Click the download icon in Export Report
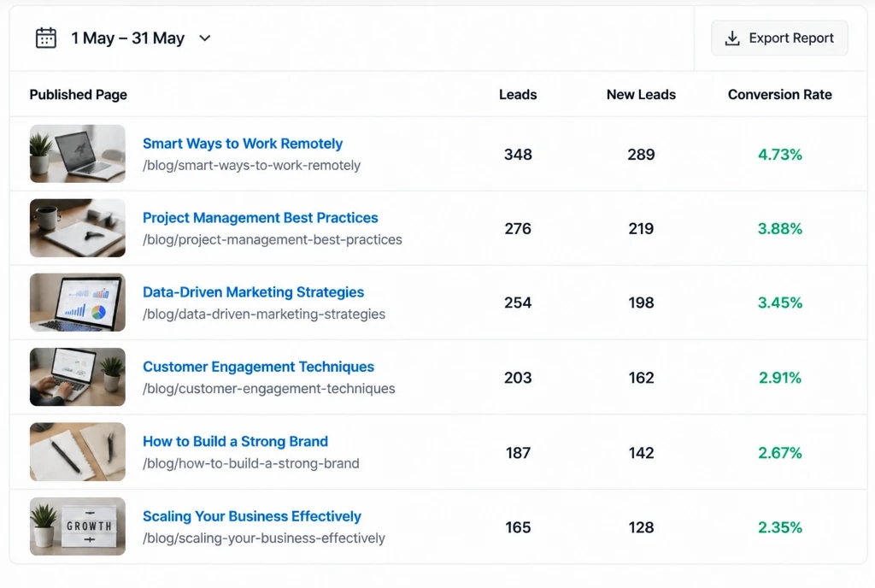Screen dimensions: 875x588 (732, 38)
